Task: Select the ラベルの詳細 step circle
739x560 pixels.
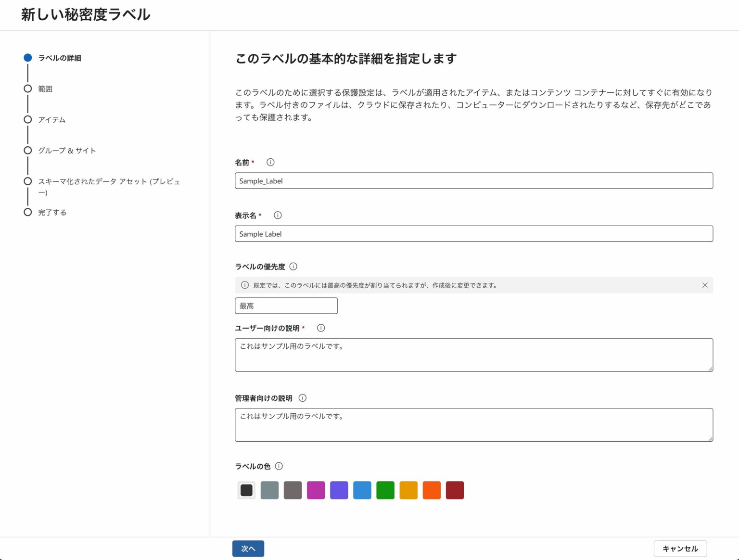Action: pos(28,58)
